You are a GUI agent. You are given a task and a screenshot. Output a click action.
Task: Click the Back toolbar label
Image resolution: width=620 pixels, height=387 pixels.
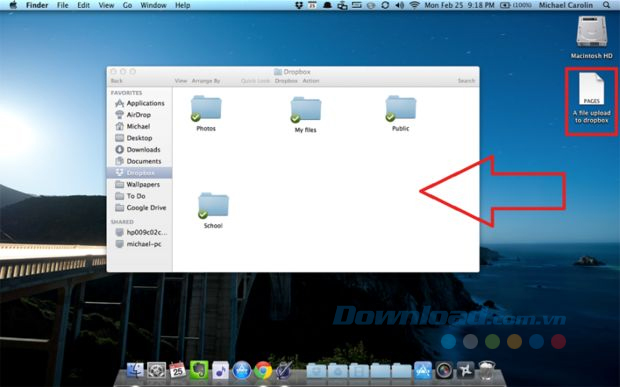pyautogui.click(x=117, y=81)
